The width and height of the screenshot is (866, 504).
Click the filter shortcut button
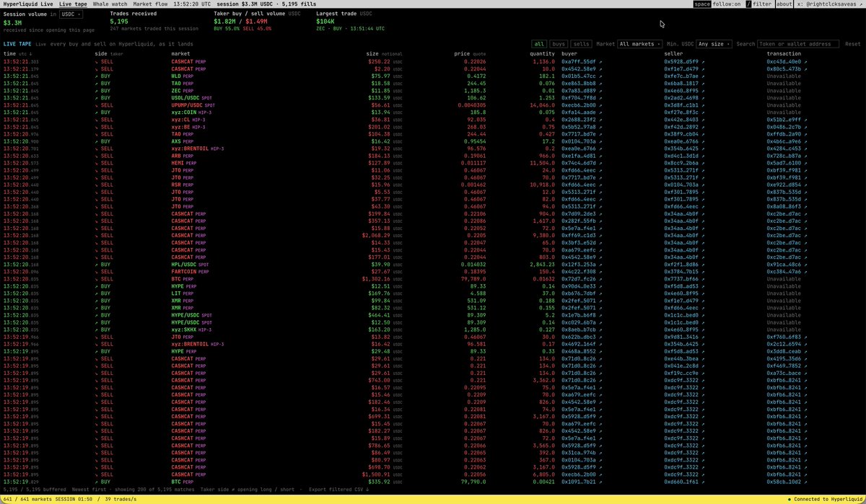coord(758,4)
